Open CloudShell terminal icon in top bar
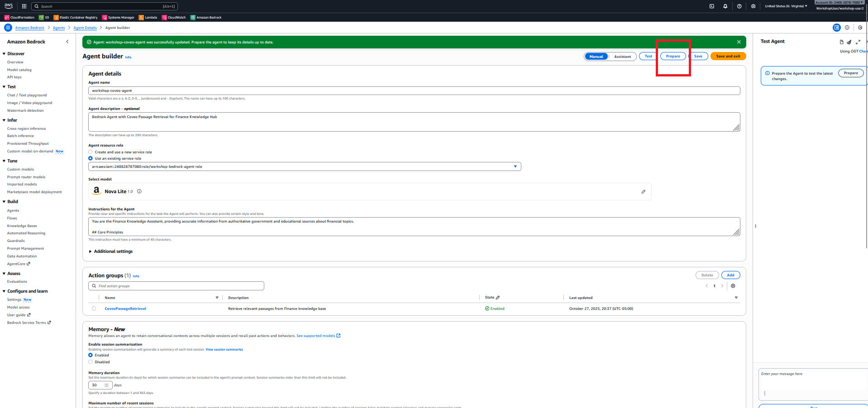This screenshot has width=868, height=408. pos(711,6)
